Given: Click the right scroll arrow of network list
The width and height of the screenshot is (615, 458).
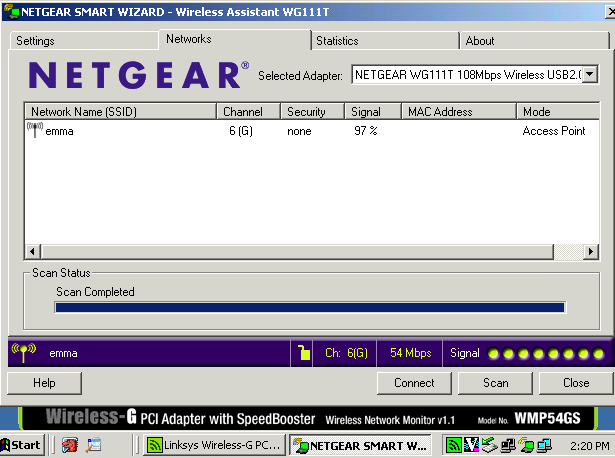Looking at the screenshot, I should pyautogui.click(x=591, y=251).
